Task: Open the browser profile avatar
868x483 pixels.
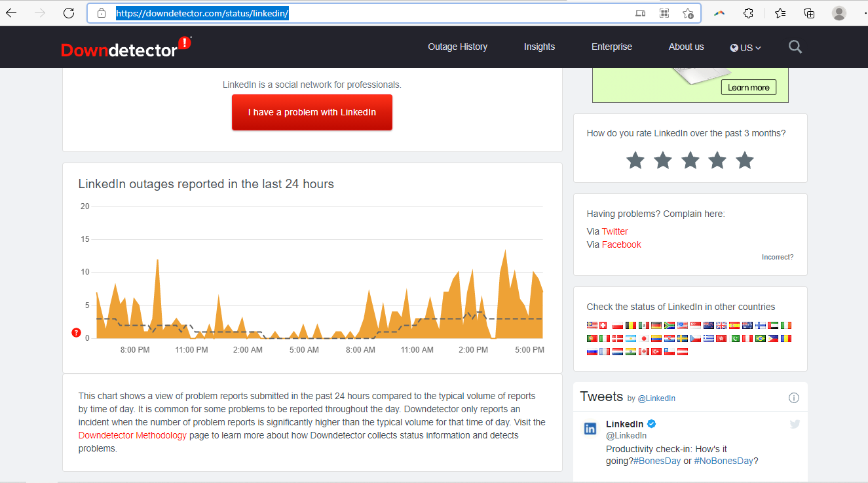Action: pyautogui.click(x=839, y=13)
